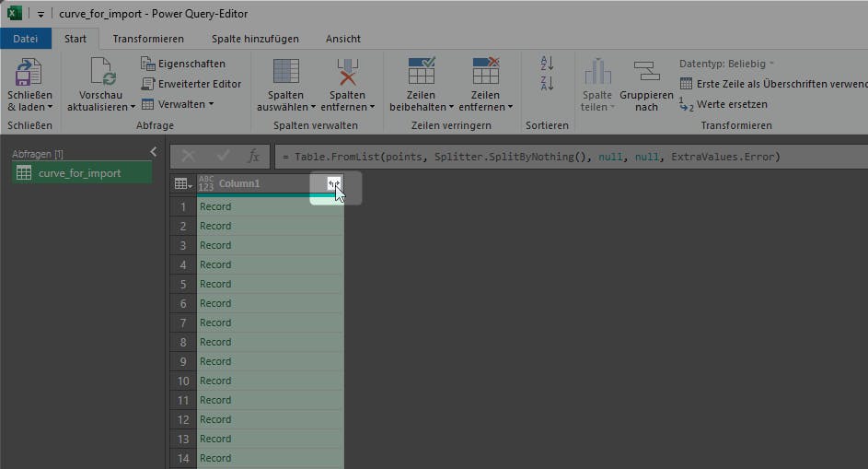Open the Datentyp: Beliebig dropdown
Viewport: 868px width, 469px height.
[726, 64]
